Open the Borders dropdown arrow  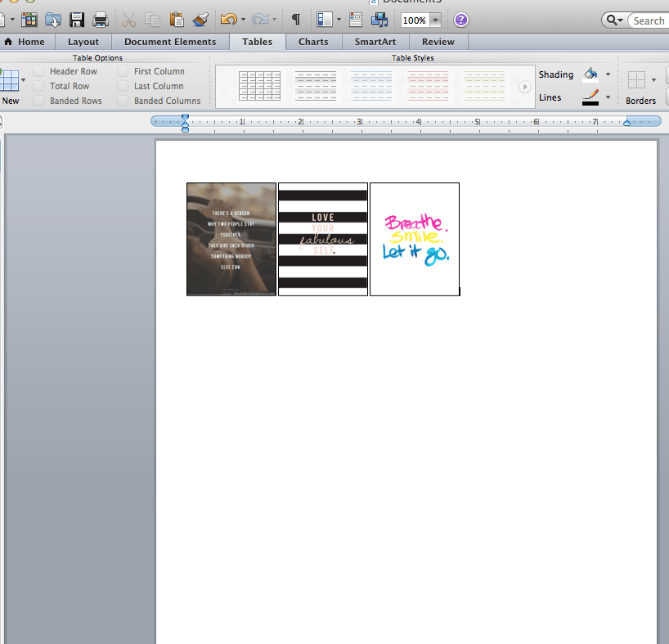tap(653, 80)
